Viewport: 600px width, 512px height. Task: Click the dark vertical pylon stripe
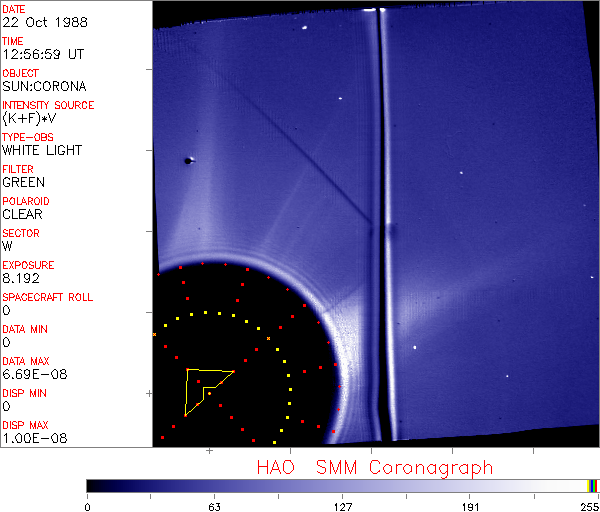(x=382, y=226)
